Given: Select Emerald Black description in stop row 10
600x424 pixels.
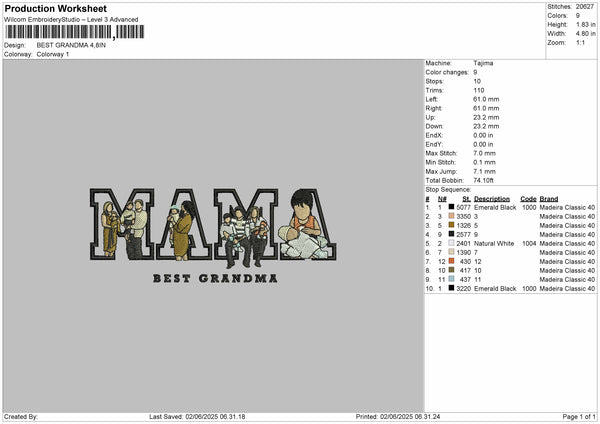Looking at the screenshot, I should coord(495,289).
